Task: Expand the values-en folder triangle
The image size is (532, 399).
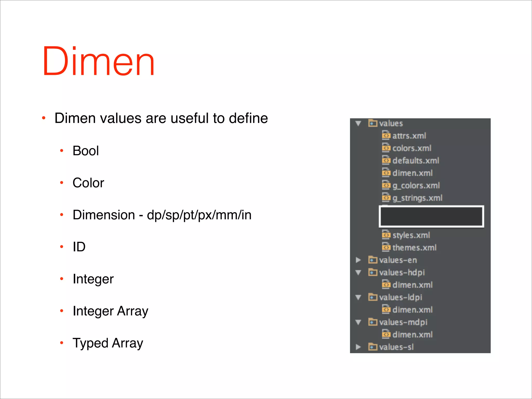Action: [x=358, y=260]
